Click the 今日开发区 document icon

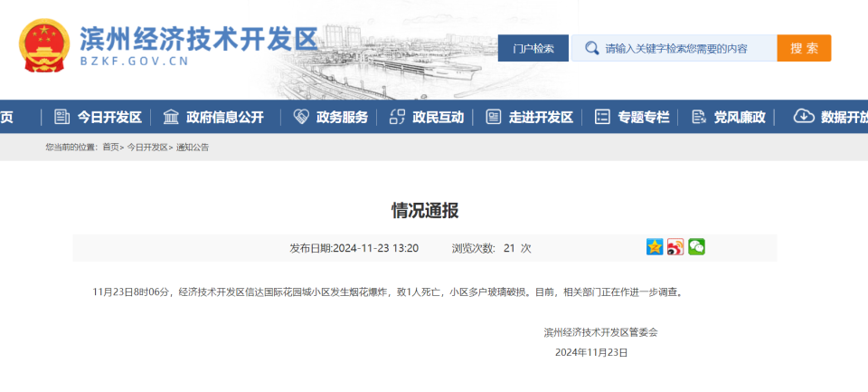pyautogui.click(x=62, y=117)
